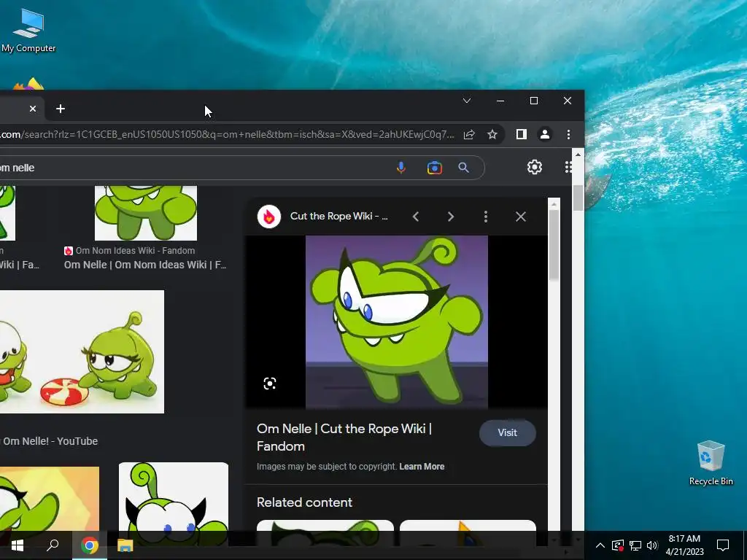Click the Fandom flame source icon
The width and height of the screenshot is (747, 560).
[269, 217]
